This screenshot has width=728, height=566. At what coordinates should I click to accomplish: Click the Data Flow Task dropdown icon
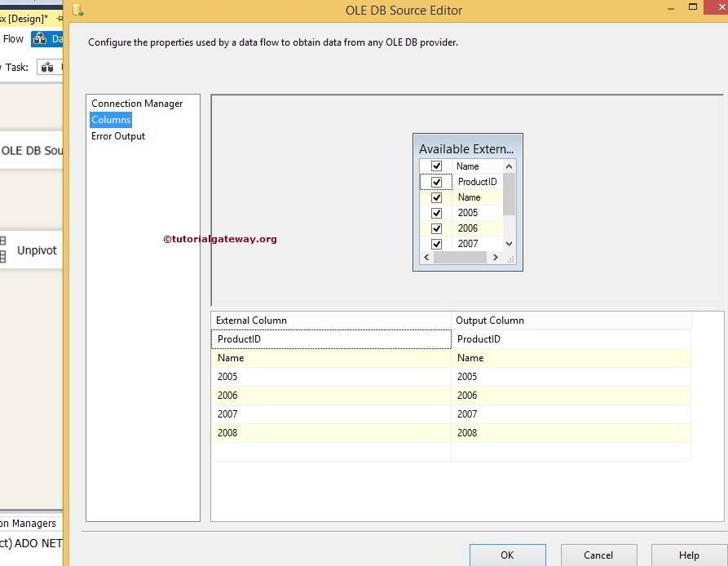(x=47, y=68)
